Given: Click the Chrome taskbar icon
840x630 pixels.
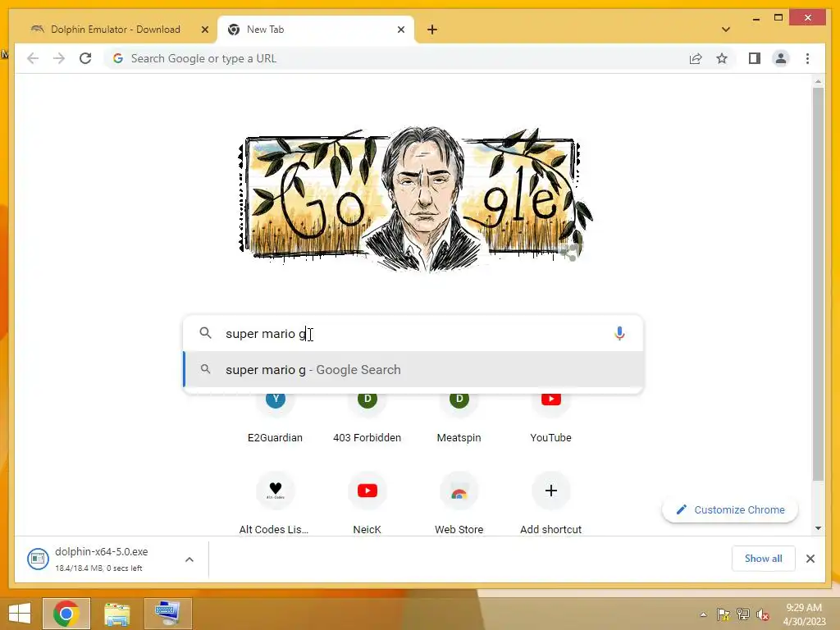Looking at the screenshot, I should point(66,614).
